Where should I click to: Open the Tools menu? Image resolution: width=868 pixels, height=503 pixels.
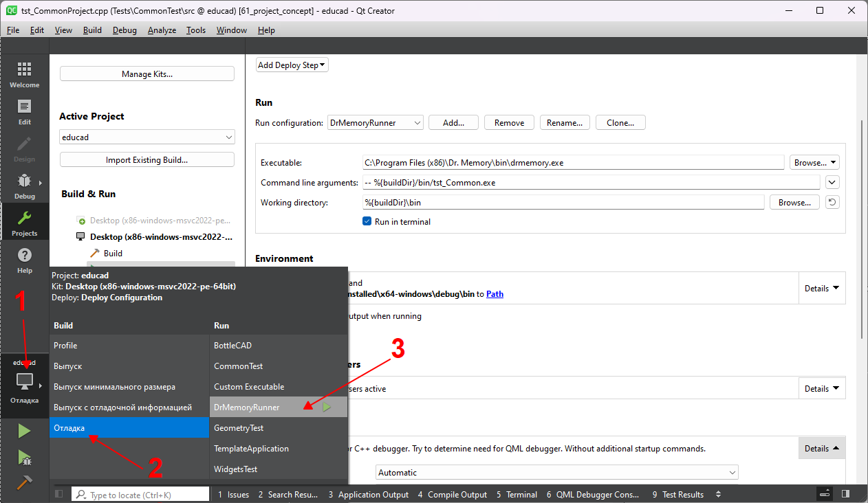(x=196, y=30)
